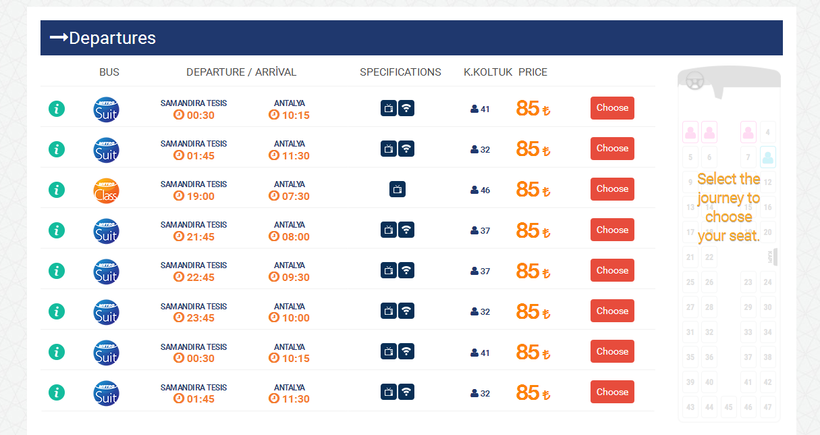Click the clock icon next to 23:45
The height and width of the screenshot is (435, 820).
[179, 318]
